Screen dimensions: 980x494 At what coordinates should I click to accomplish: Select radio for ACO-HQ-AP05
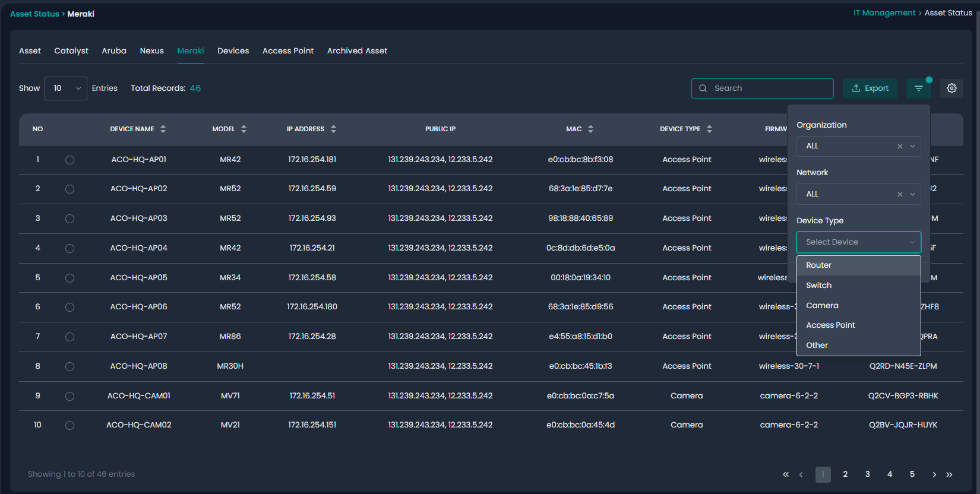[x=69, y=278]
